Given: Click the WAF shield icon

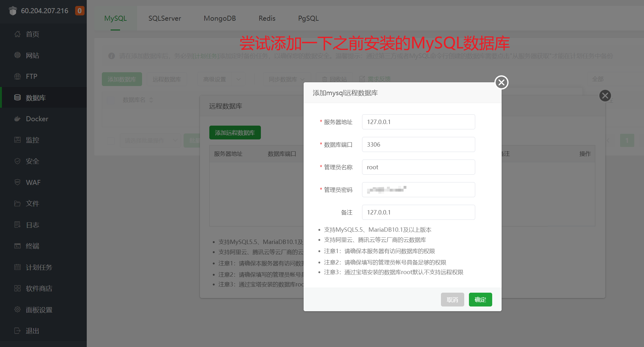Looking at the screenshot, I should [x=18, y=182].
